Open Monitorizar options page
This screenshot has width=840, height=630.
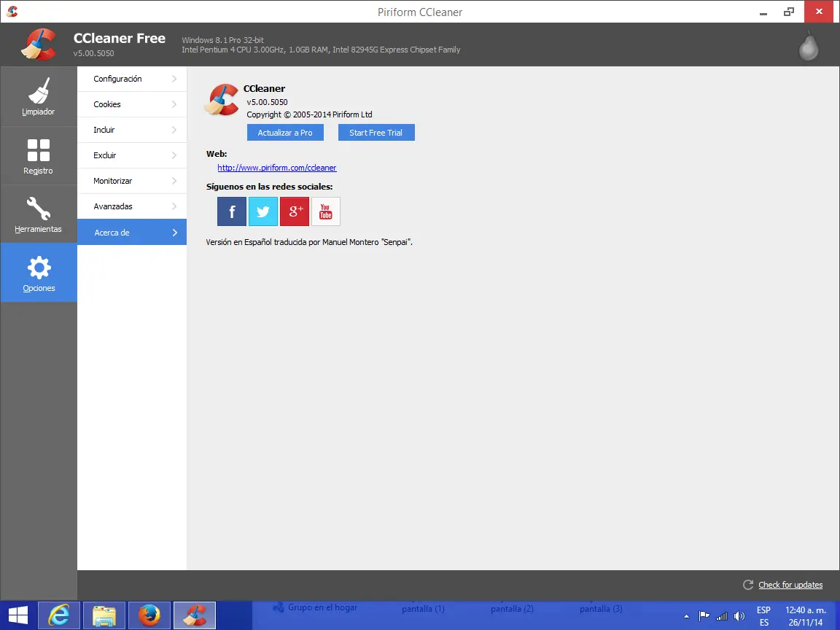coord(132,181)
